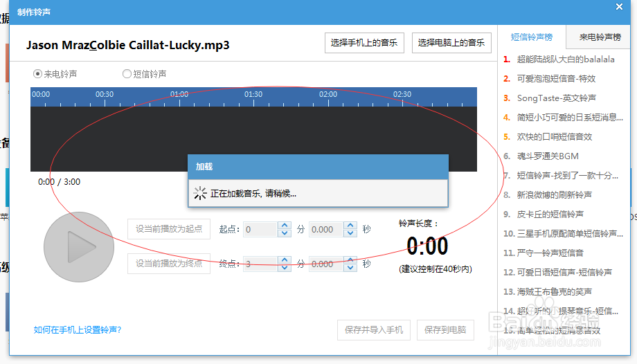Select ringtone 皮卡丘的短信铃声
This screenshot has height=364, width=637.
[x=550, y=214]
